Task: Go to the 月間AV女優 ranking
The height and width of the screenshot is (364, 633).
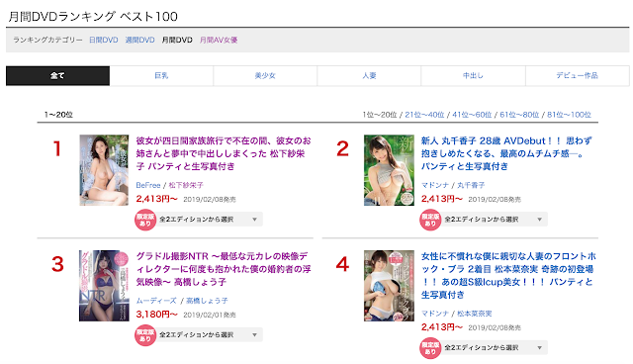Action: coord(219,40)
